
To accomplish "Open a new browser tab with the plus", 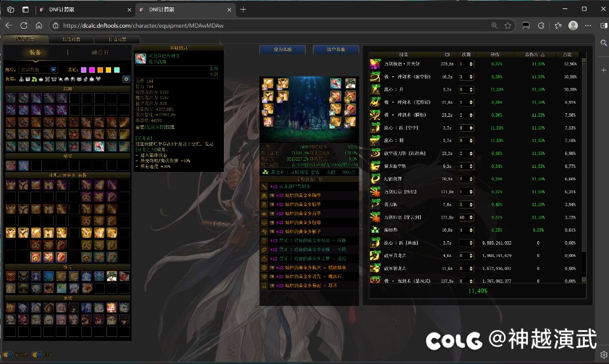I will (243, 10).
